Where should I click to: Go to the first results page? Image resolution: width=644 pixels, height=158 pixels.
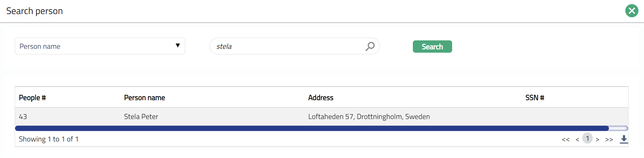565,139
